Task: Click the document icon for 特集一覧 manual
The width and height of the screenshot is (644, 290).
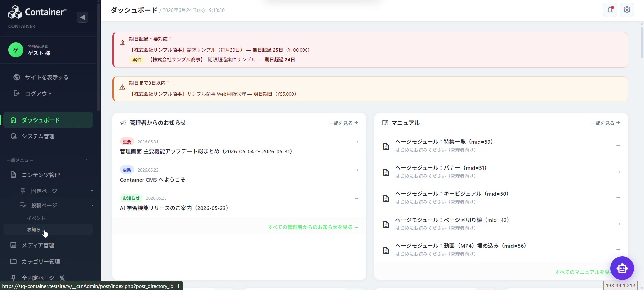Action: [x=386, y=146]
